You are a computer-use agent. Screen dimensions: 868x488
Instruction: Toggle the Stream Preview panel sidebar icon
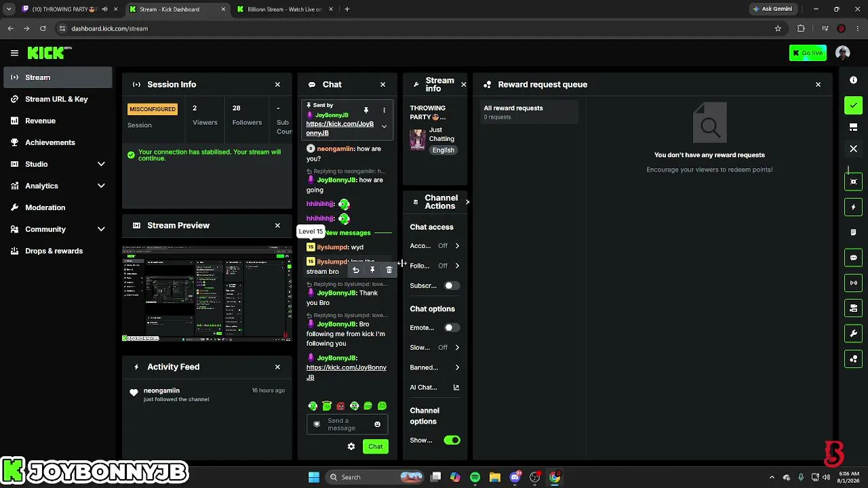(854, 182)
